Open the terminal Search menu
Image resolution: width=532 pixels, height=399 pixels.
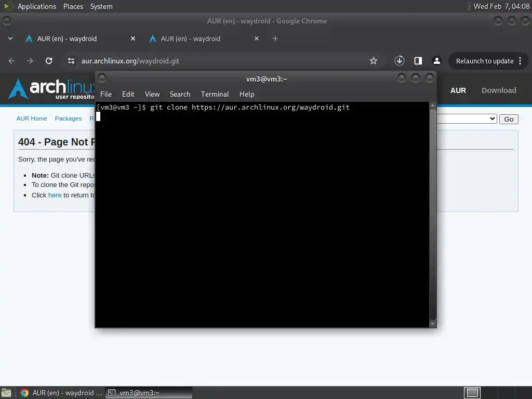(180, 94)
